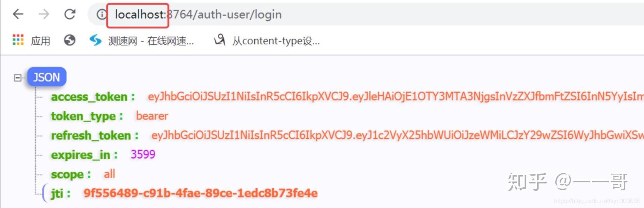Open site info icon in address bar
644x208 pixels.
101,14
